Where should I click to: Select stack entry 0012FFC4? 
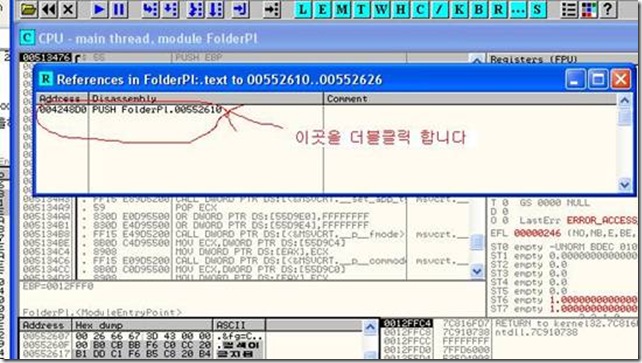pyautogui.click(x=407, y=323)
